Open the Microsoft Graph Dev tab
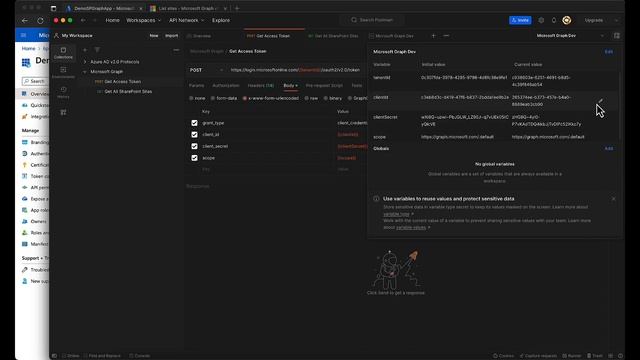Image resolution: width=640 pixels, height=360 pixels. point(391,36)
